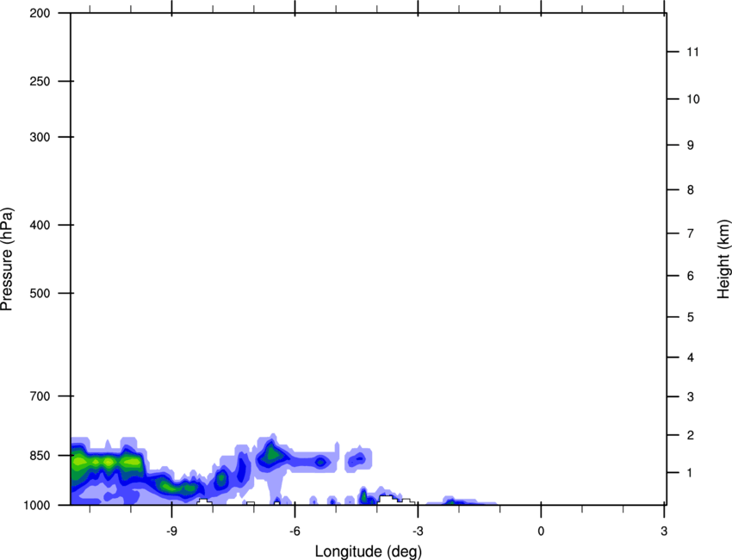
Task: Select the 0 longitude tick label
Action: tap(541, 531)
